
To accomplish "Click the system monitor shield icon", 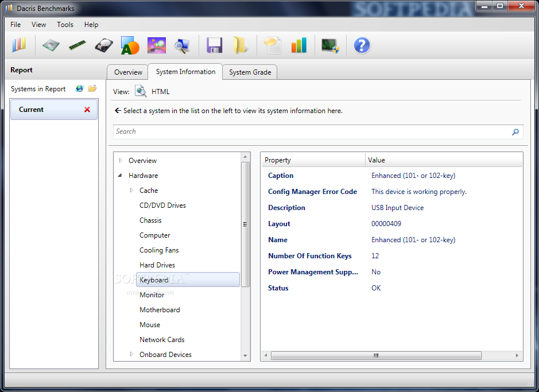I will click(x=330, y=45).
